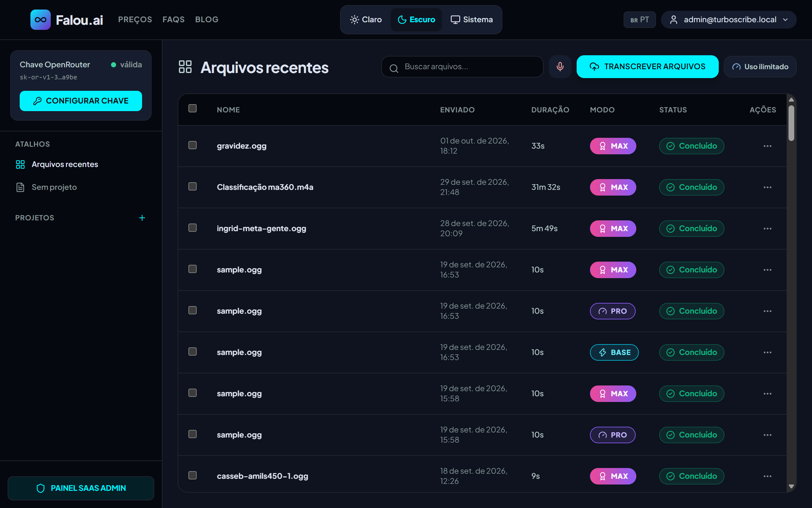Click the Uso ilimitado button
Viewport: 812px width, 508px height.
tap(760, 67)
